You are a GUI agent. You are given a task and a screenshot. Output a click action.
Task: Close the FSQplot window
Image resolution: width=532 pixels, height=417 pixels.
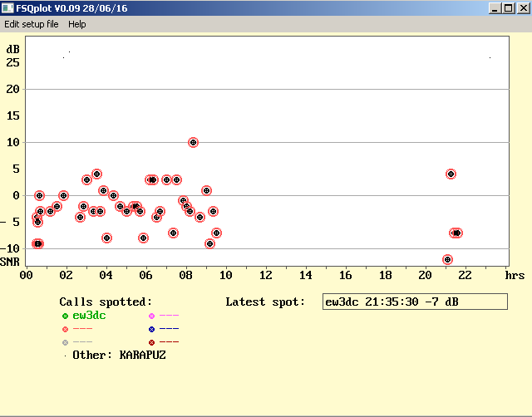click(524, 8)
